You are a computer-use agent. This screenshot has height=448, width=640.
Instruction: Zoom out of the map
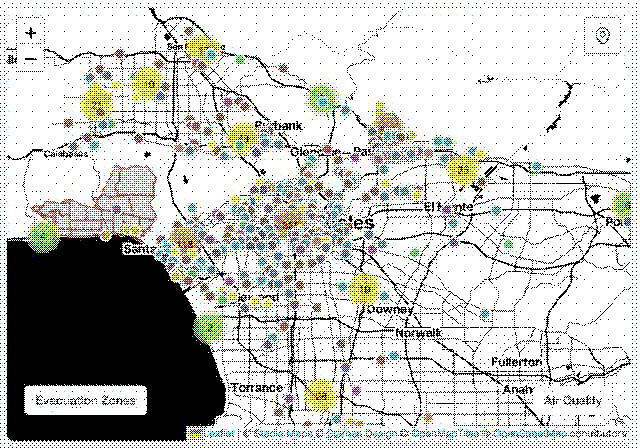31,59
